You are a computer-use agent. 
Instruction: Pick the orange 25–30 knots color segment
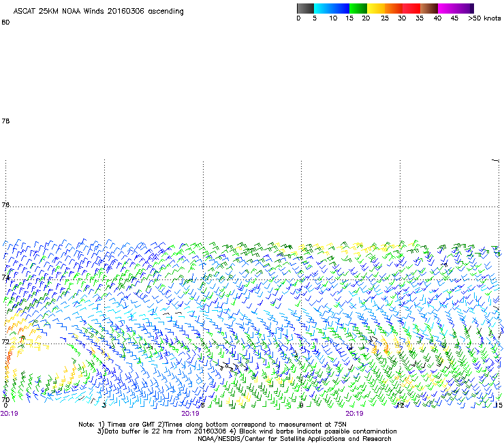pos(394,8)
